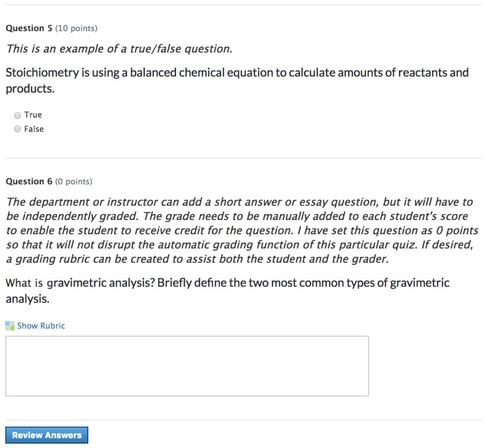Open the grading rubric via its small grid icon
485x448 pixels.
[9, 325]
